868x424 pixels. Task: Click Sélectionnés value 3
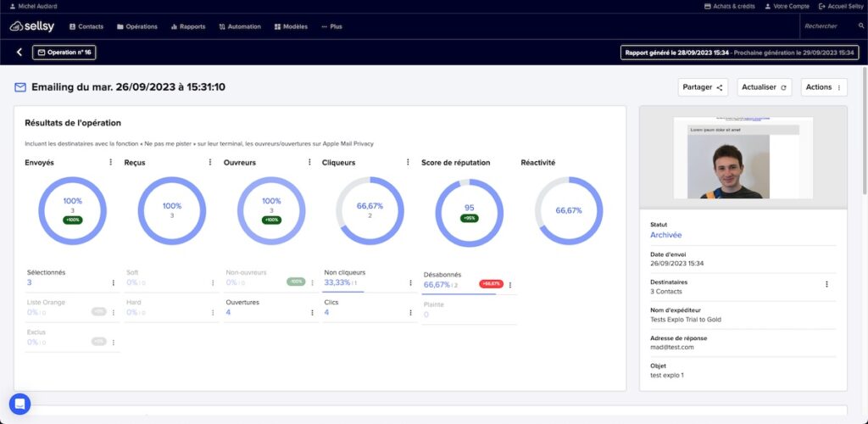30,283
